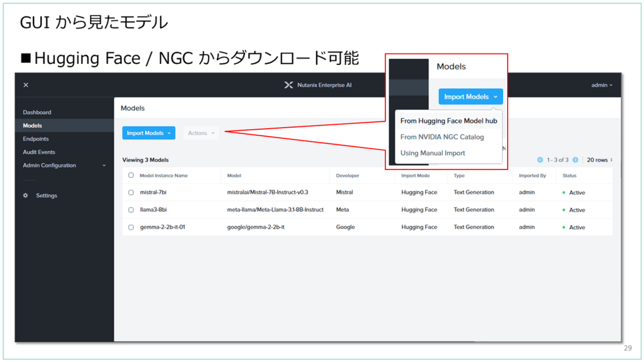This screenshot has height=362, width=644.
Task: Click the Import Mode column header
Action: 416,176
